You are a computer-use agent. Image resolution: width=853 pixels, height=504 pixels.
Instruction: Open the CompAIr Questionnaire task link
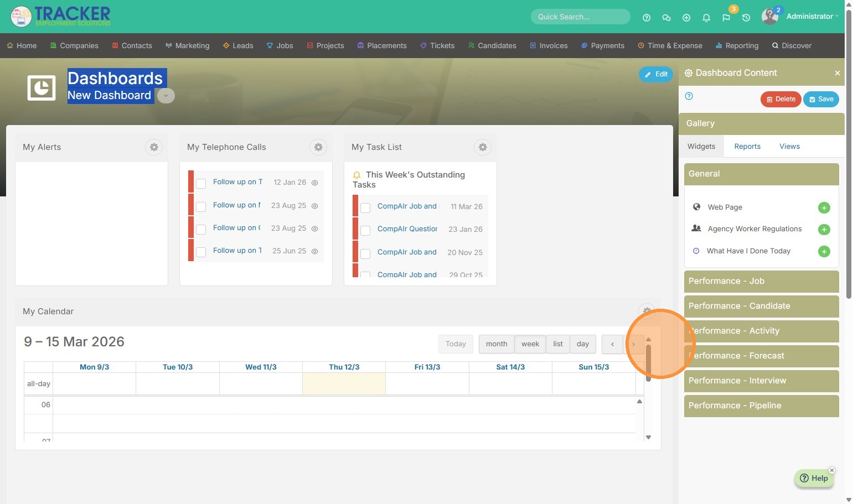point(407,229)
